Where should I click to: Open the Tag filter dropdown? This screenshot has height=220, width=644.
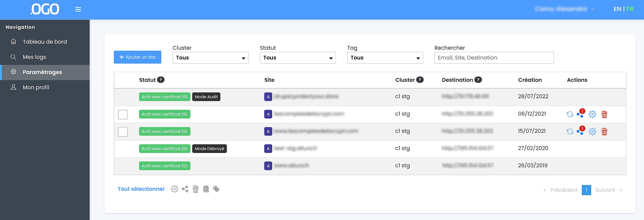coord(385,58)
